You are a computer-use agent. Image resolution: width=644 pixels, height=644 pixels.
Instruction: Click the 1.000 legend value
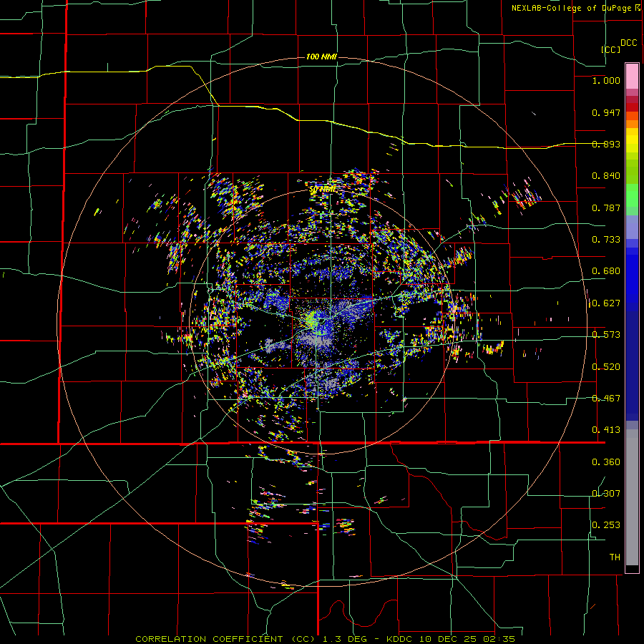606,80
